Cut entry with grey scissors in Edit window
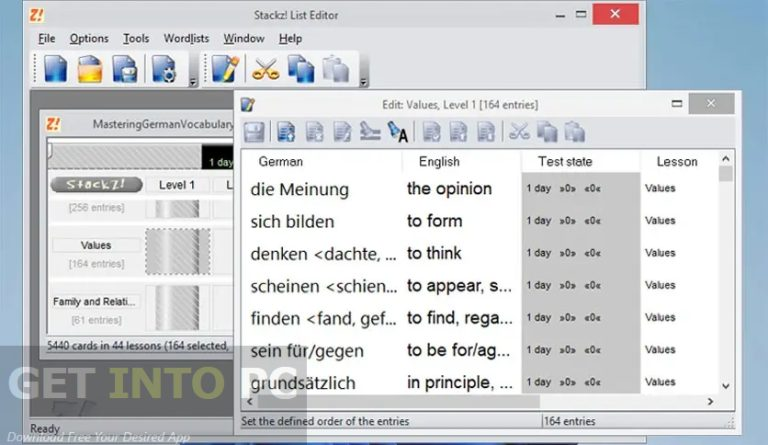 pyautogui.click(x=519, y=132)
